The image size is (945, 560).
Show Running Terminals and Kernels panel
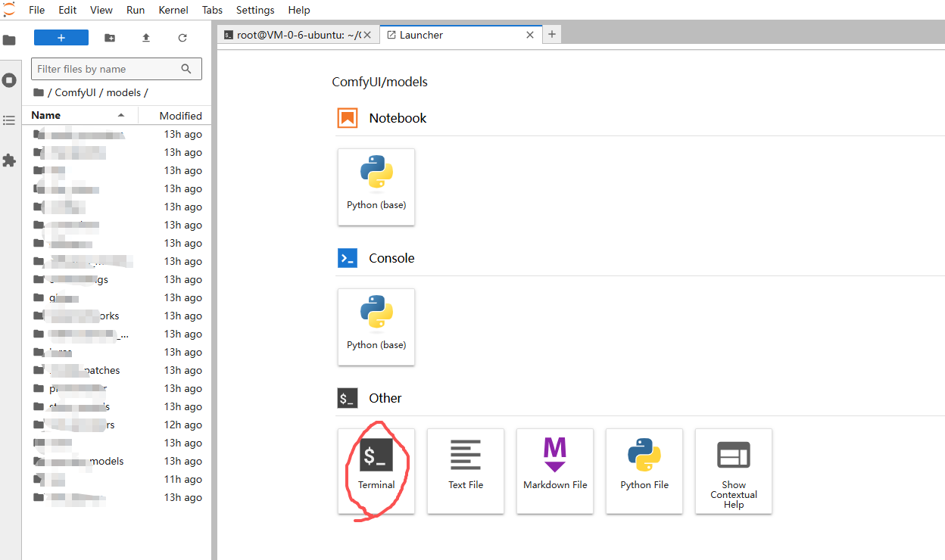pos(9,79)
